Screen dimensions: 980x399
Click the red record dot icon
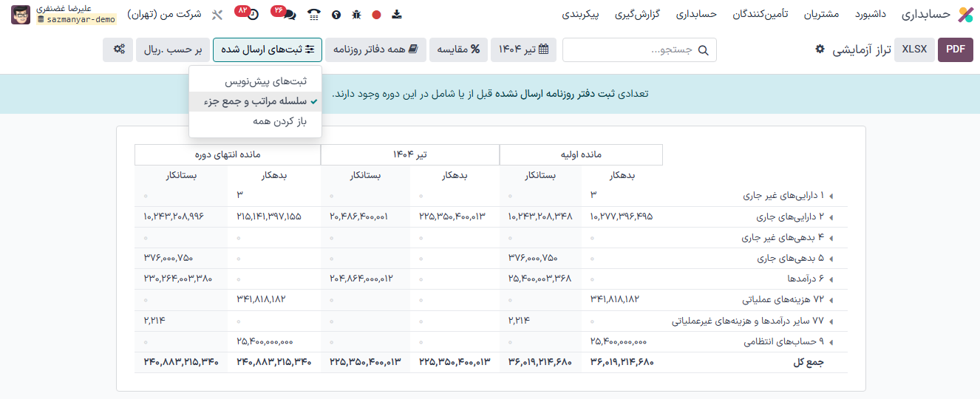coord(376,14)
